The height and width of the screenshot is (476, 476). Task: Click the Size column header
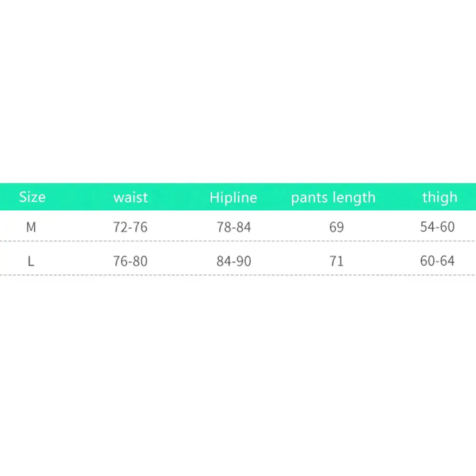click(32, 197)
